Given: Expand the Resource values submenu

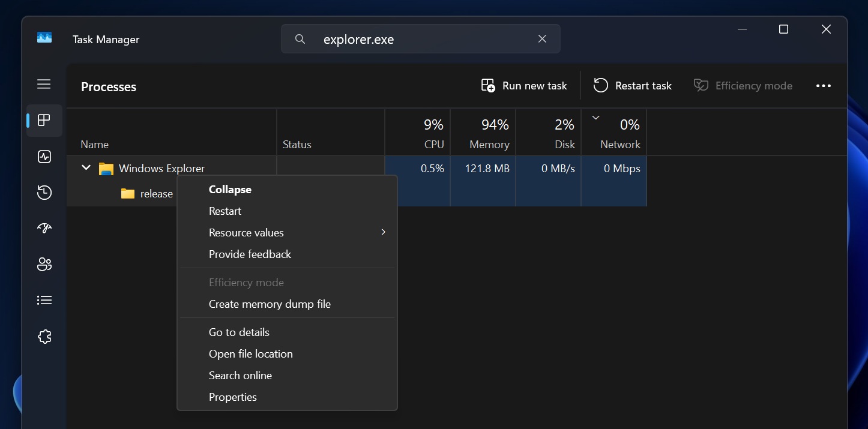Looking at the screenshot, I should point(246,232).
